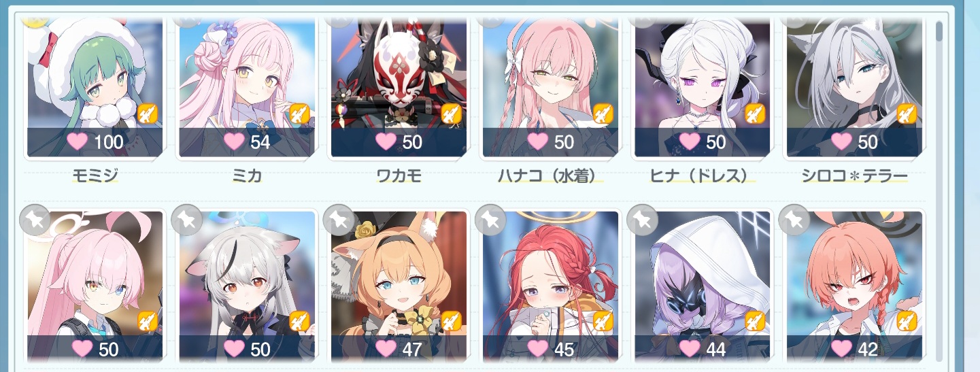The height and width of the screenshot is (372, 980).
Task: Click the attack-type badge on モミジ card
Action: (x=148, y=114)
